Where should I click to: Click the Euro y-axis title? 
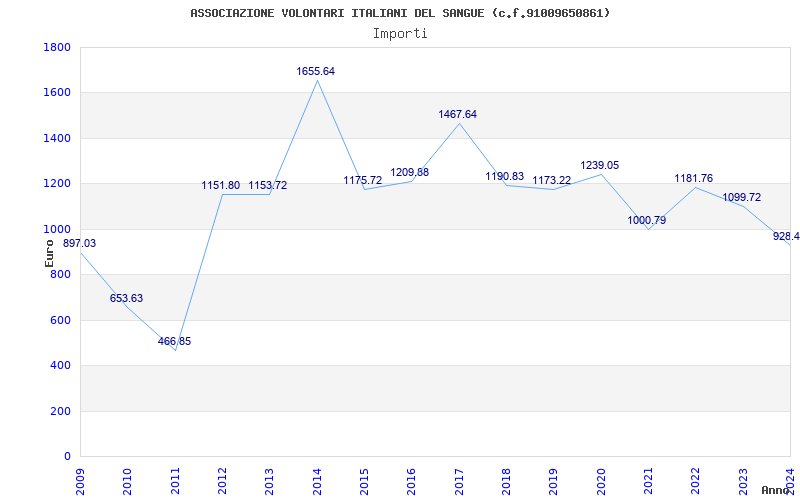pyautogui.click(x=49, y=251)
